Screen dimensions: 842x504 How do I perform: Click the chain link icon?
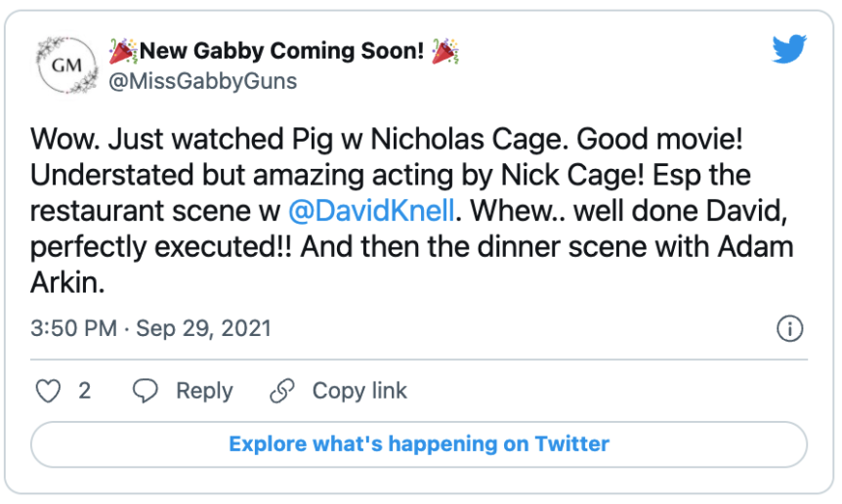pos(282,391)
